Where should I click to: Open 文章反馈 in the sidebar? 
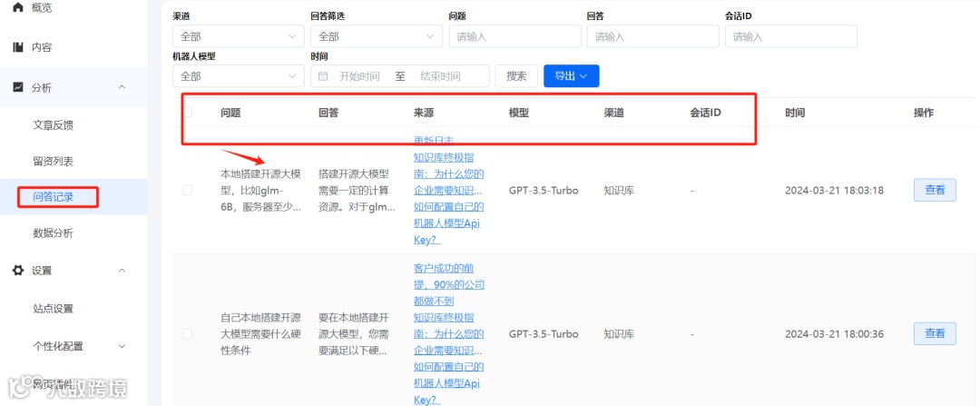point(54,125)
